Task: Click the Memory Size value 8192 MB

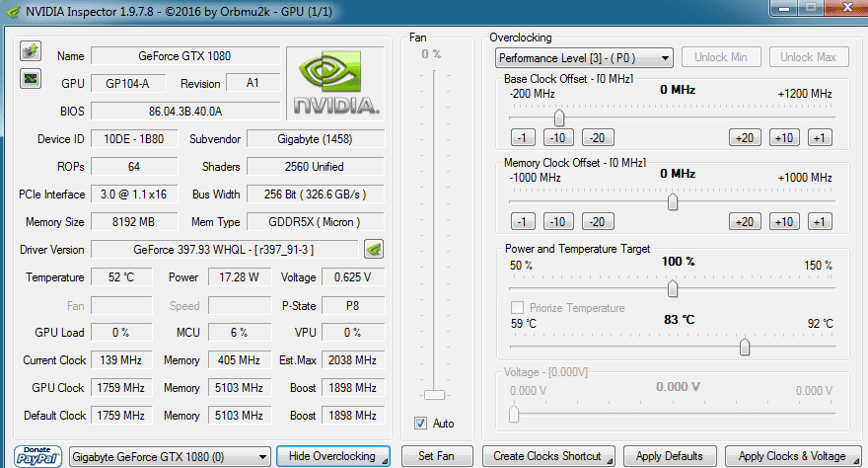Action: (134, 222)
